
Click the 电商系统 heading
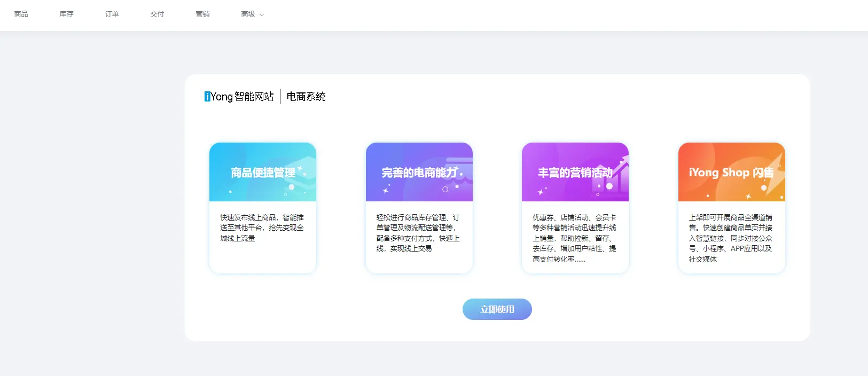tap(306, 97)
